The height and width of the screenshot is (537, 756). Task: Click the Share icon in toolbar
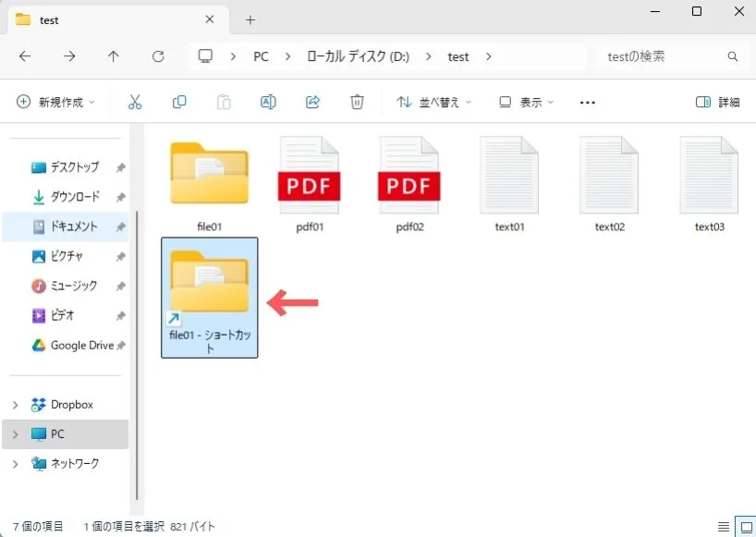pyautogui.click(x=312, y=103)
